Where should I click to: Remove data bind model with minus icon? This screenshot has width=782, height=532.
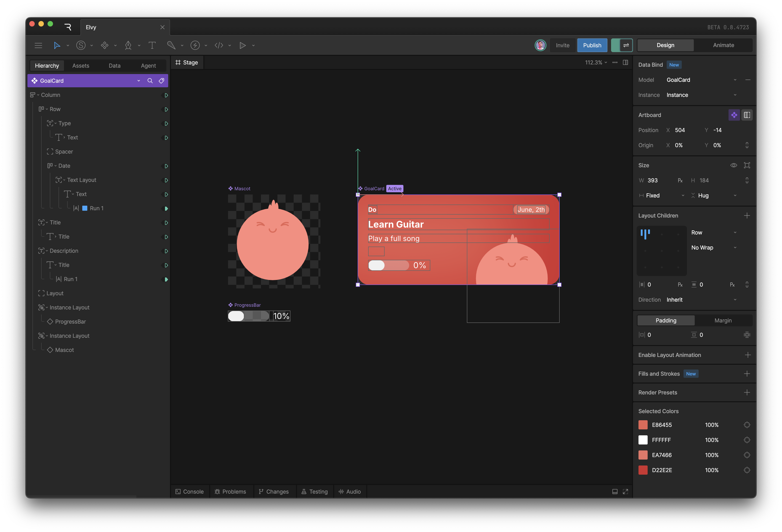click(x=748, y=80)
